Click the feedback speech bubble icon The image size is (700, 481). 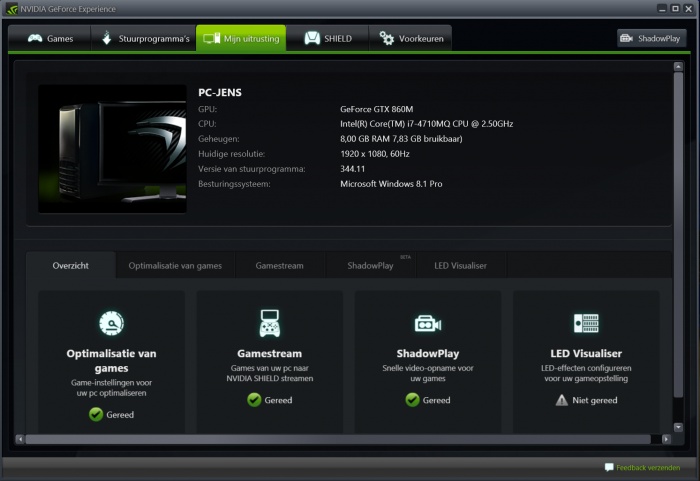click(x=609, y=467)
